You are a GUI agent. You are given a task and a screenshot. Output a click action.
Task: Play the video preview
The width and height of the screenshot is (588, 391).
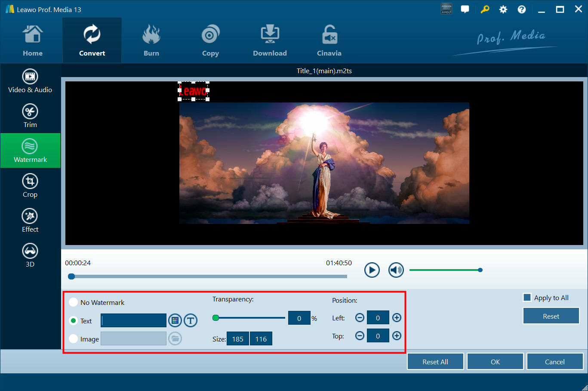(372, 270)
